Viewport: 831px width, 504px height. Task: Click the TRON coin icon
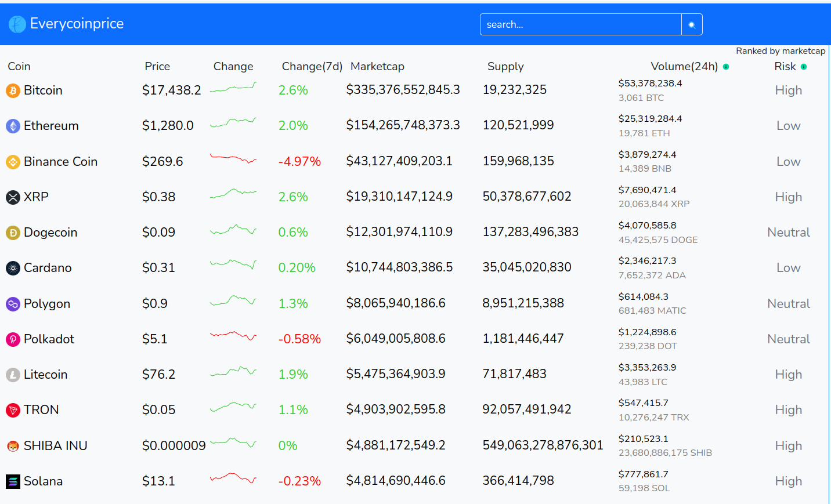[x=13, y=410]
